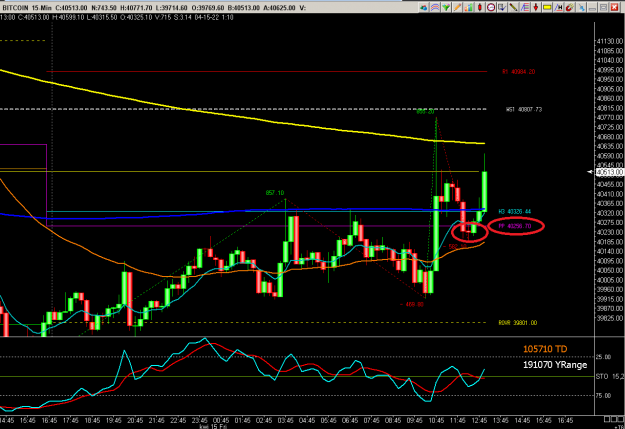Viewport: 625px width, 429px height.
Task: Click the red-blue-green spheres toolbar icon
Action: (x=424, y=7)
